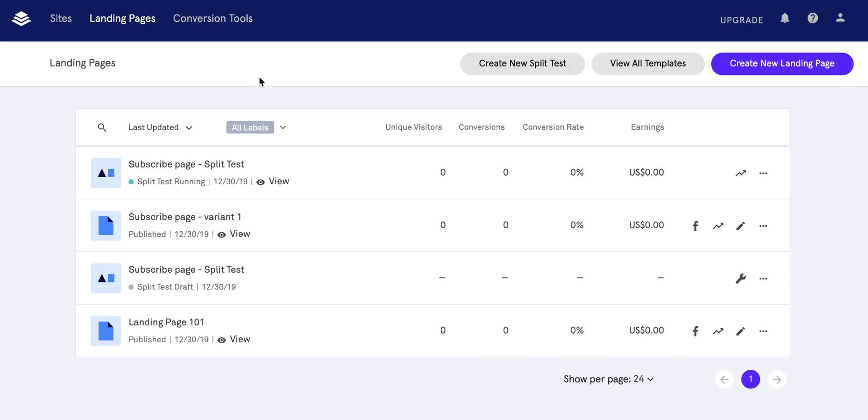868x420 pixels.
Task: Open analytics for Subscribe page - Split Test
Action: point(741,173)
